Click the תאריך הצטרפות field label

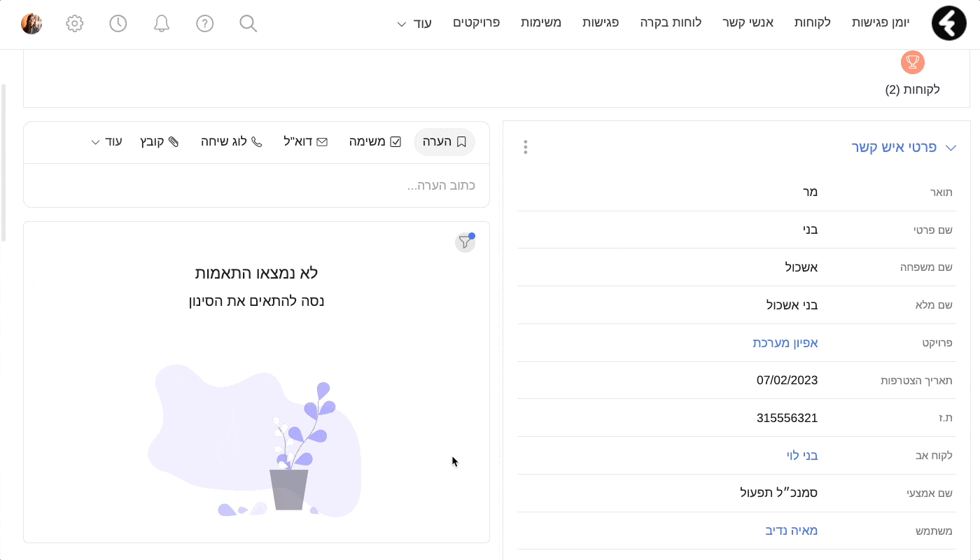click(x=916, y=381)
